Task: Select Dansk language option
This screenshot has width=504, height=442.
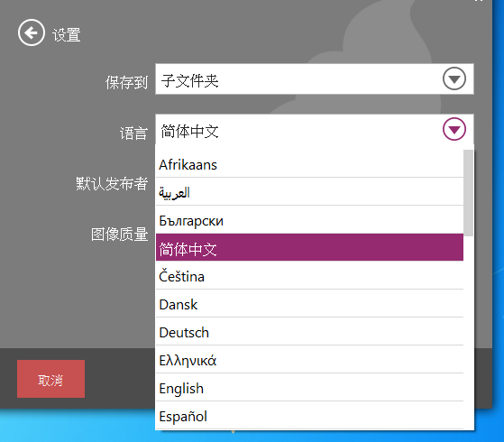Action: coord(309,304)
